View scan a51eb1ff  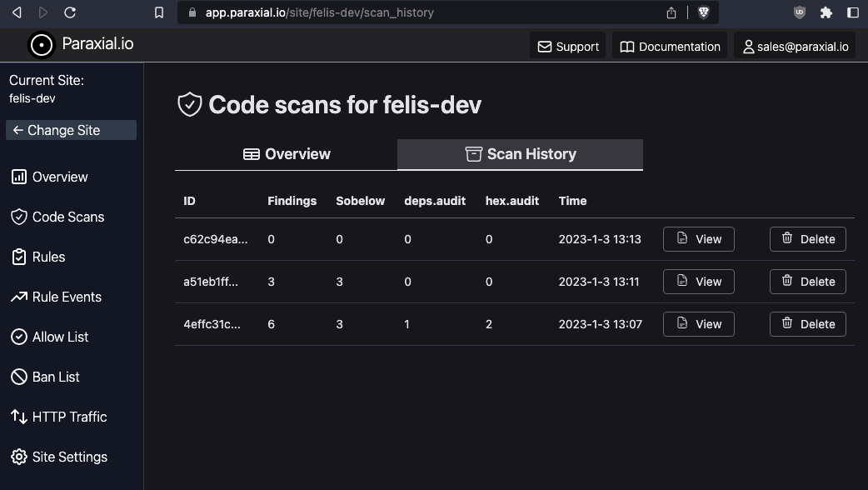pyautogui.click(x=699, y=282)
